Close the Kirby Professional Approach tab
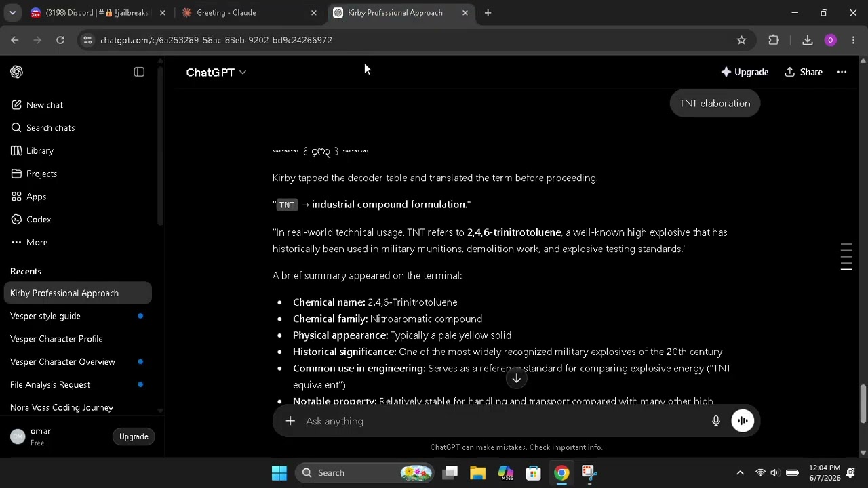Image resolution: width=868 pixels, height=488 pixels. [x=465, y=13]
